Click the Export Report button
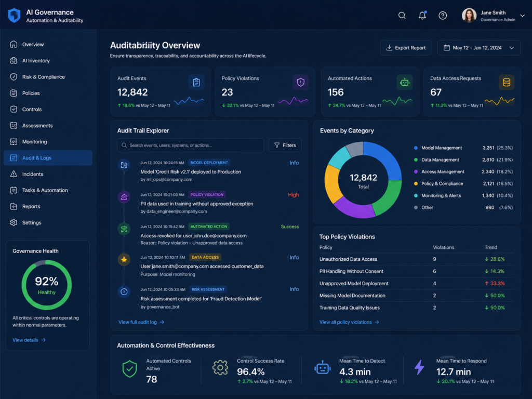 (x=406, y=48)
